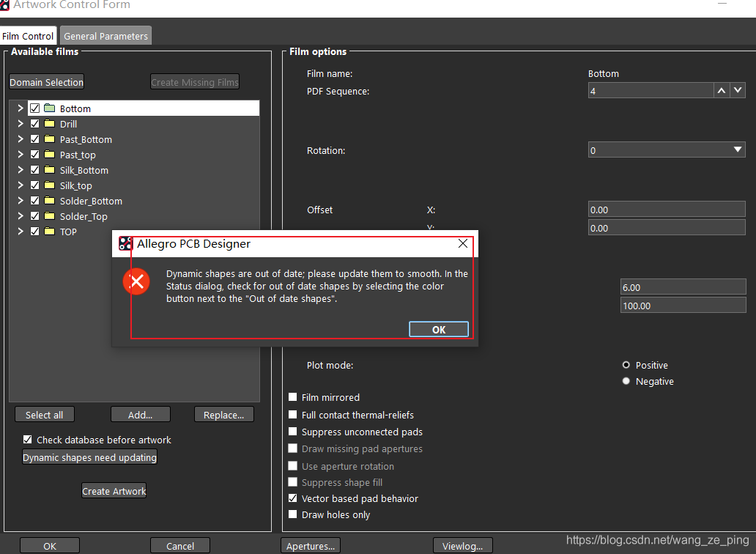Expand the Solder_Top tree node
This screenshot has width=756, height=554.
point(21,216)
